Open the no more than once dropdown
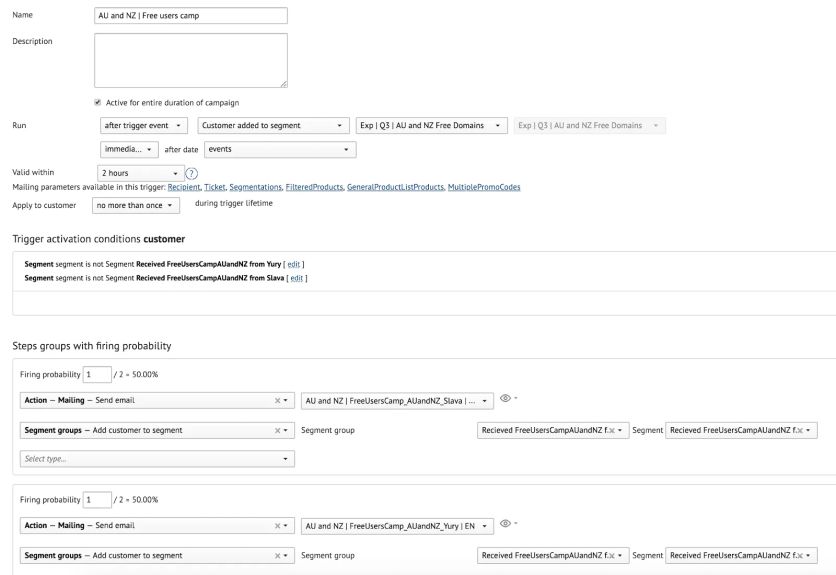 pyautogui.click(x=136, y=205)
